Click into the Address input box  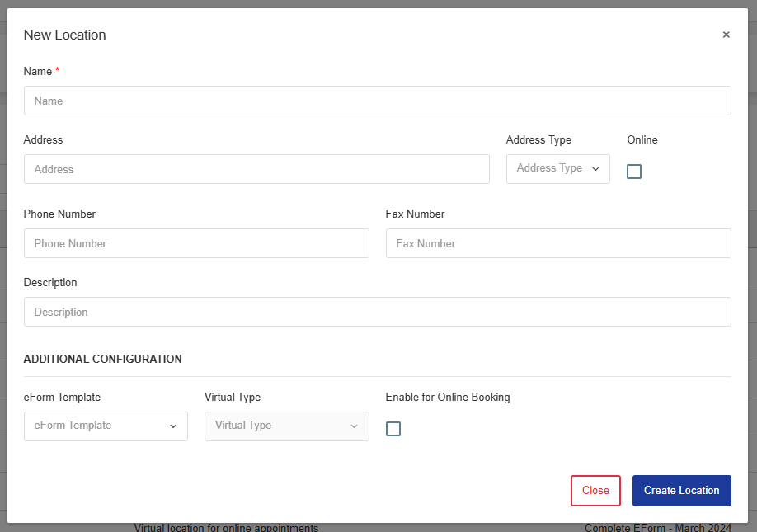click(256, 169)
